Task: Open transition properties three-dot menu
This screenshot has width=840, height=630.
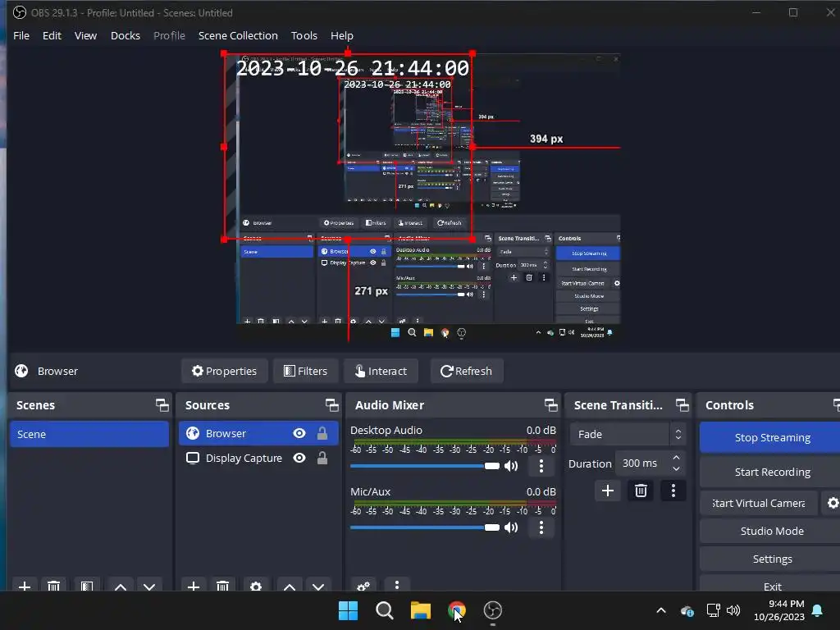Action: [673, 491]
